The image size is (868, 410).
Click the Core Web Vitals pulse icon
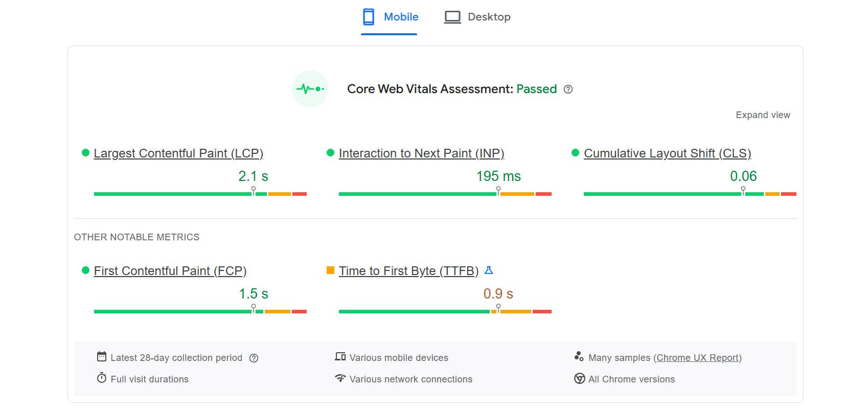[x=310, y=89]
